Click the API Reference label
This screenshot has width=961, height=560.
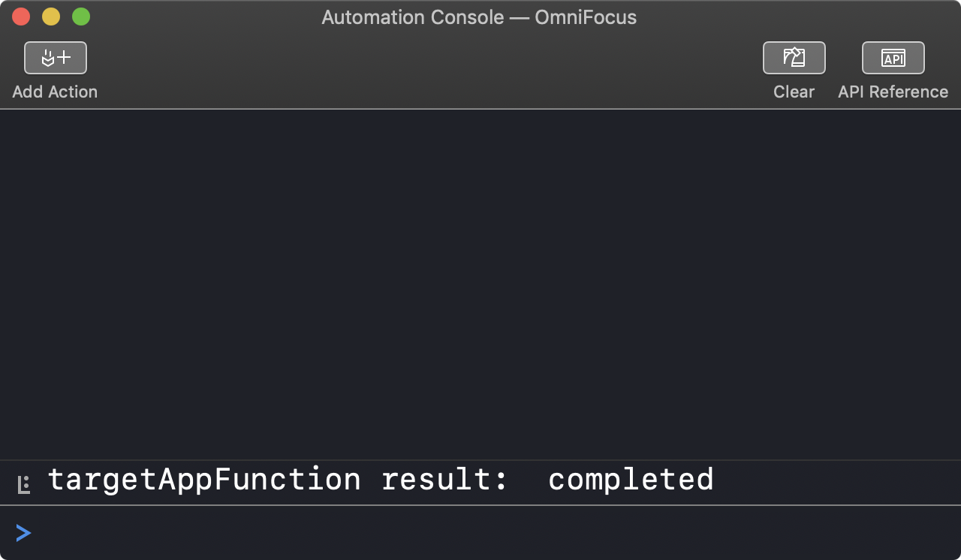[x=893, y=92]
